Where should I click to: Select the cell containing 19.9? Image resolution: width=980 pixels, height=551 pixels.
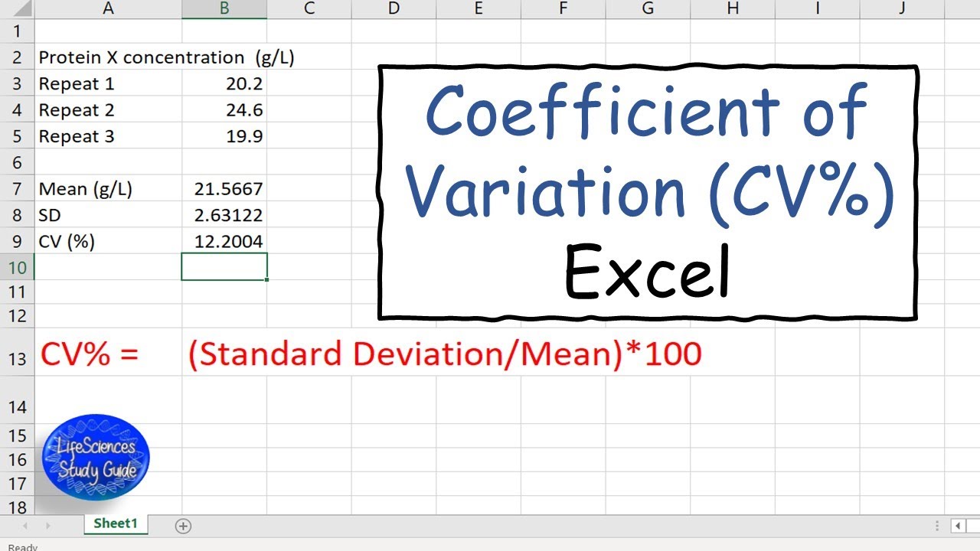pyautogui.click(x=224, y=136)
